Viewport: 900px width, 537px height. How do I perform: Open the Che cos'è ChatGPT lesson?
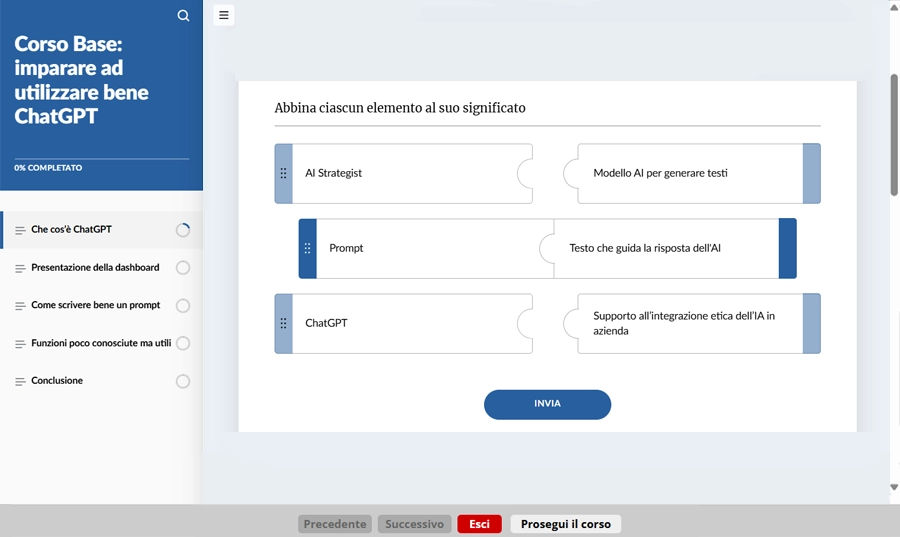102,229
